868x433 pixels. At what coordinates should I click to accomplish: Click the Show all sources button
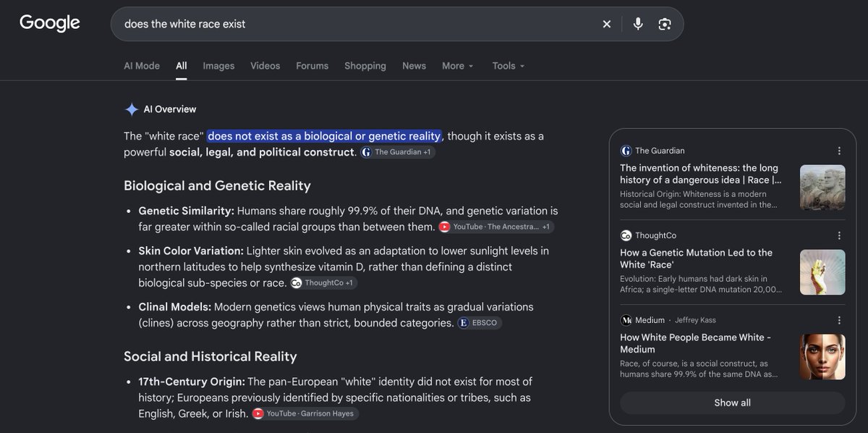coord(733,403)
